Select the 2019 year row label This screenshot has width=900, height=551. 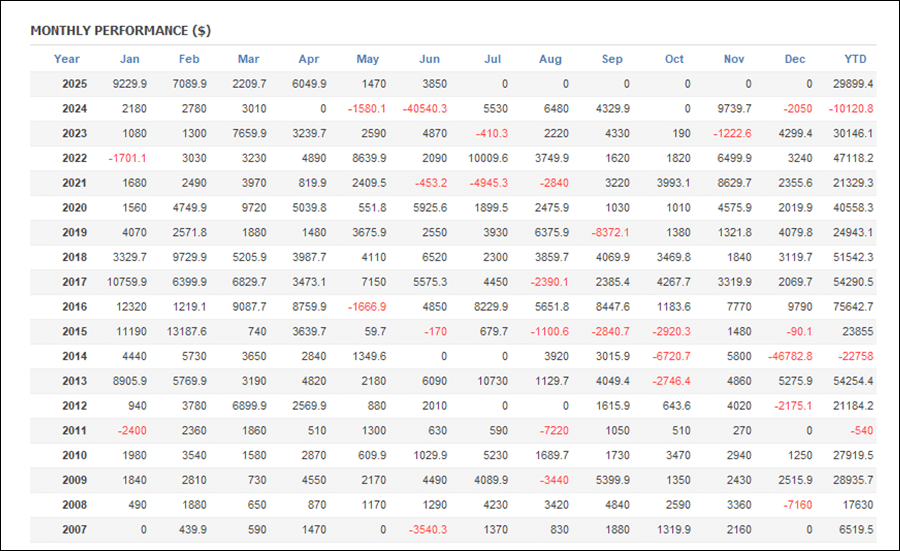[x=75, y=232]
